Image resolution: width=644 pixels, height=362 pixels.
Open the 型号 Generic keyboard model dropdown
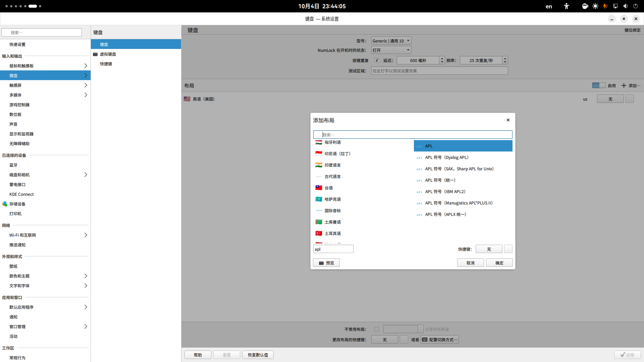coord(391,41)
